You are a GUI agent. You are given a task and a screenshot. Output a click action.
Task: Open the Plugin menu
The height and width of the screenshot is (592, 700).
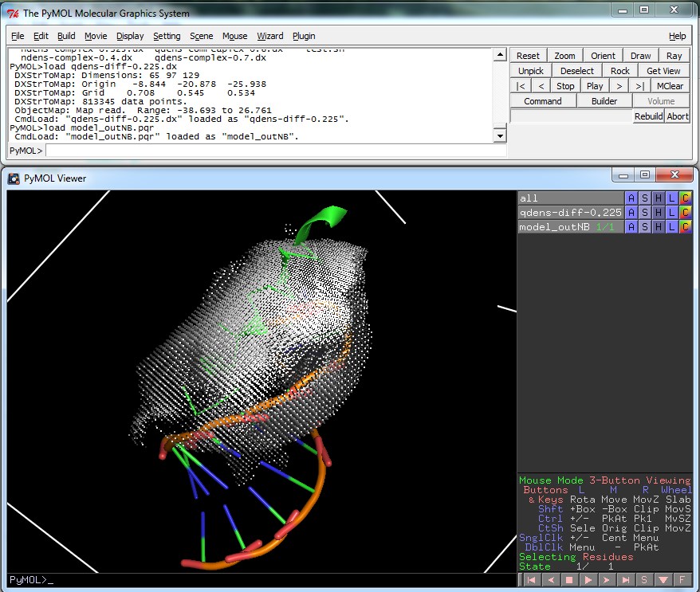tap(304, 36)
